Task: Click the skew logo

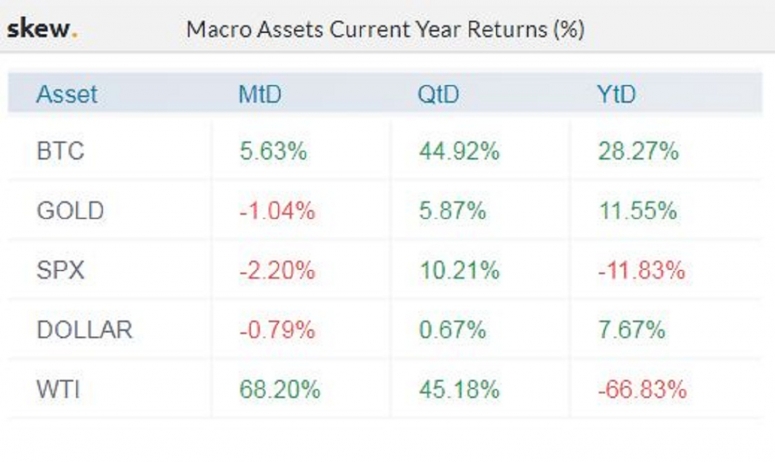Action: pos(42,29)
